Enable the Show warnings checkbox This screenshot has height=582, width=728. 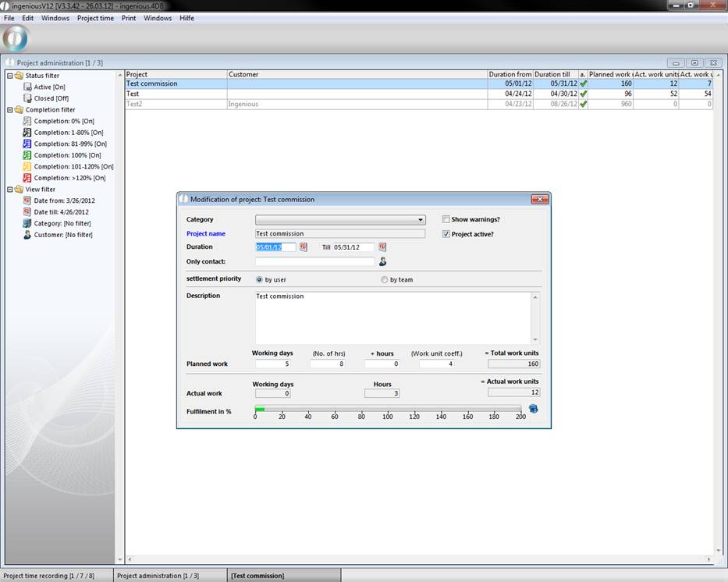(x=446, y=220)
